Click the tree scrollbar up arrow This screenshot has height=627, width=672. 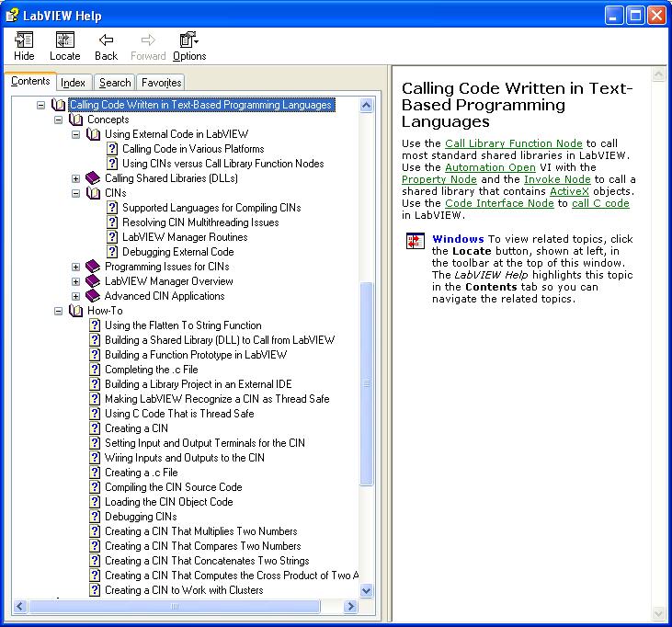click(367, 105)
